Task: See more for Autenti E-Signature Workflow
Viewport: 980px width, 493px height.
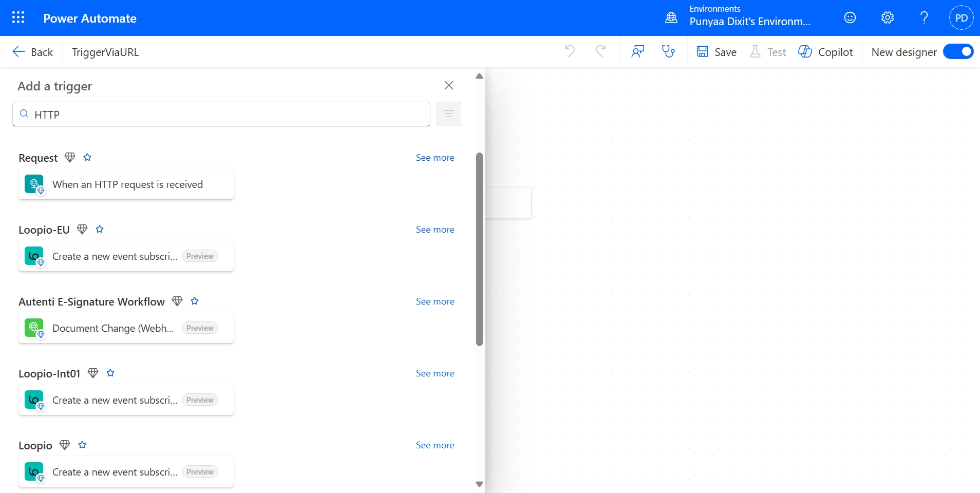Action: (x=435, y=301)
